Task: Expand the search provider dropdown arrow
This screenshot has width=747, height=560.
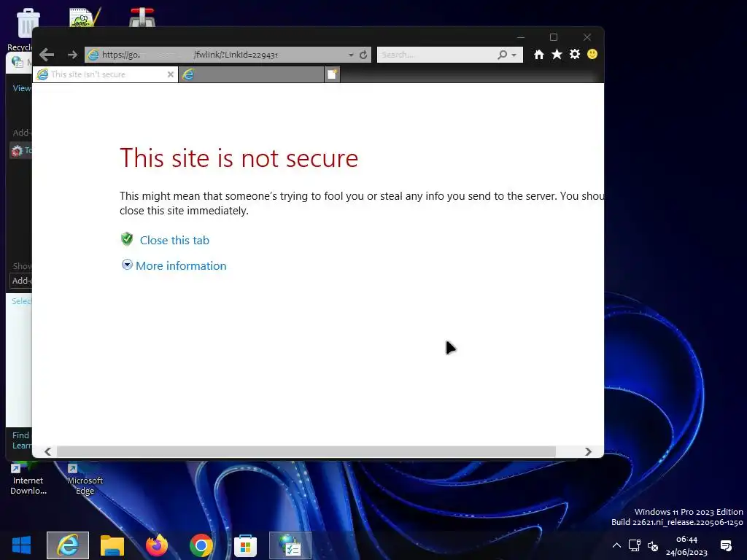Action: click(514, 55)
